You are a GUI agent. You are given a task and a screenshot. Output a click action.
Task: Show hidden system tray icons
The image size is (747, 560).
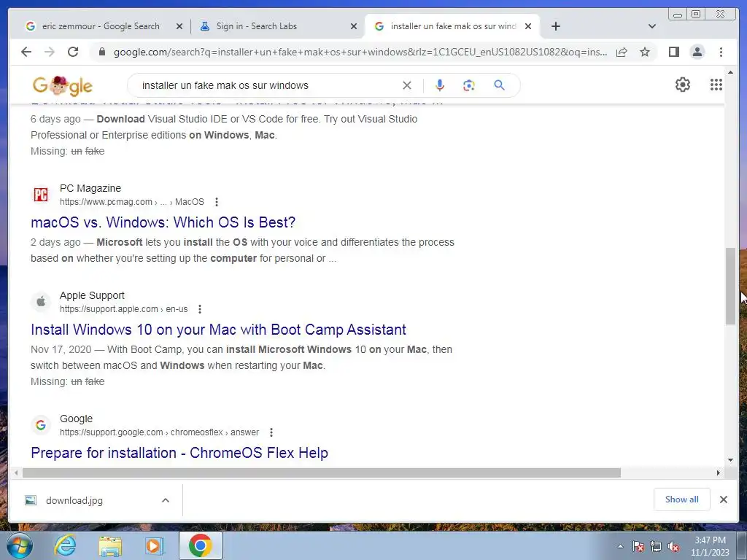pos(620,547)
